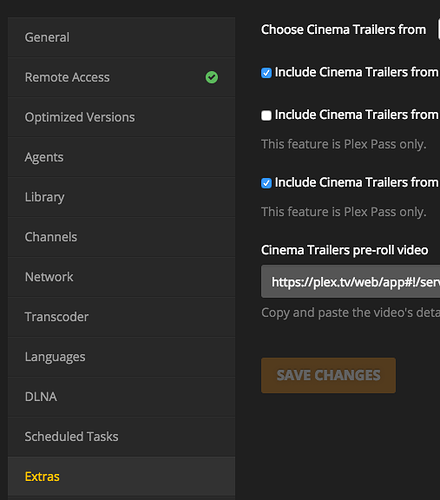The image size is (440, 500).
Task: Open the Choose Cinema Trailers from dropdown
Action: tap(439, 29)
